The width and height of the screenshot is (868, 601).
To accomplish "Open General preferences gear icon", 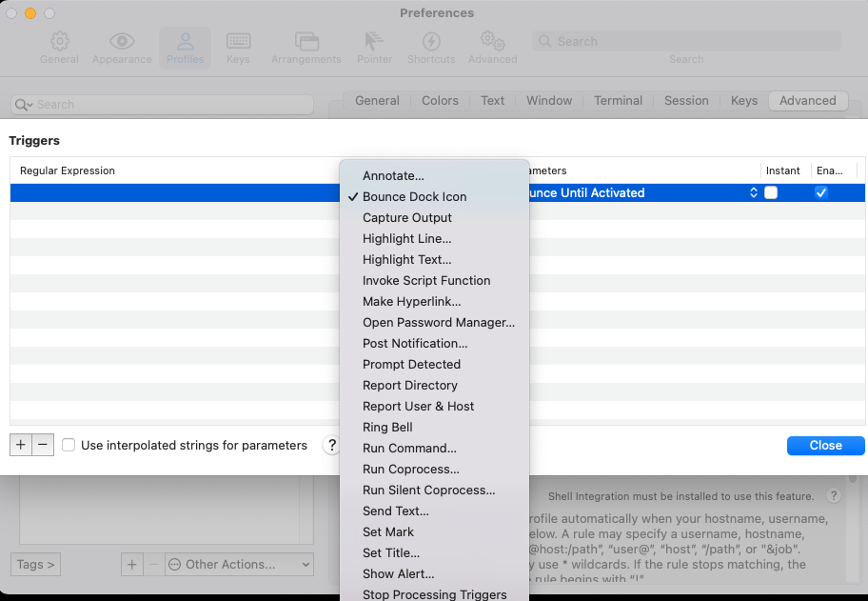I will 59,41.
